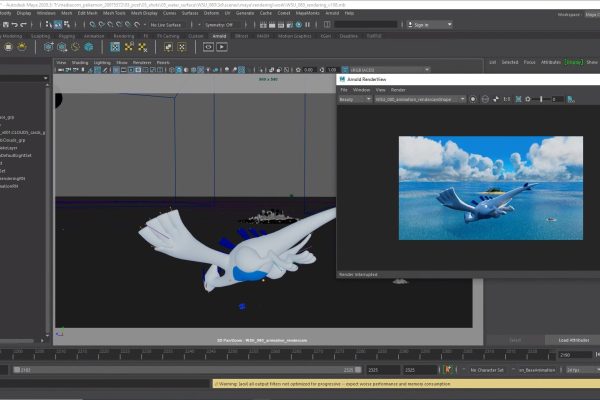The height and width of the screenshot is (400, 600).
Task: Open the Mesh Tools menu
Action: [x=114, y=13]
